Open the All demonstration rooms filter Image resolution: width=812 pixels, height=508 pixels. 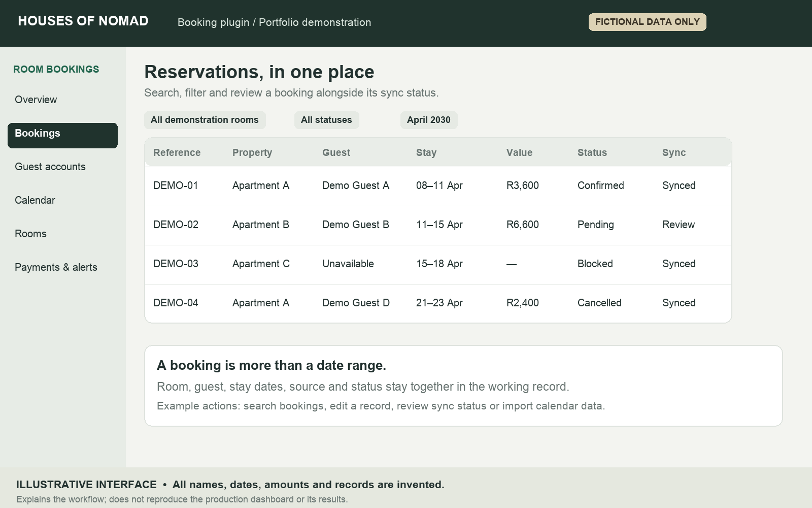(x=205, y=120)
